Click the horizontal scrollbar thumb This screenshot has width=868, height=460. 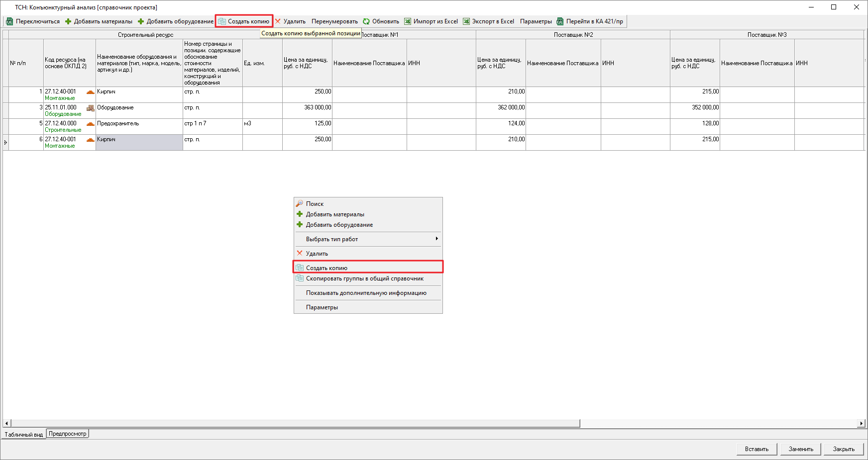point(295,423)
